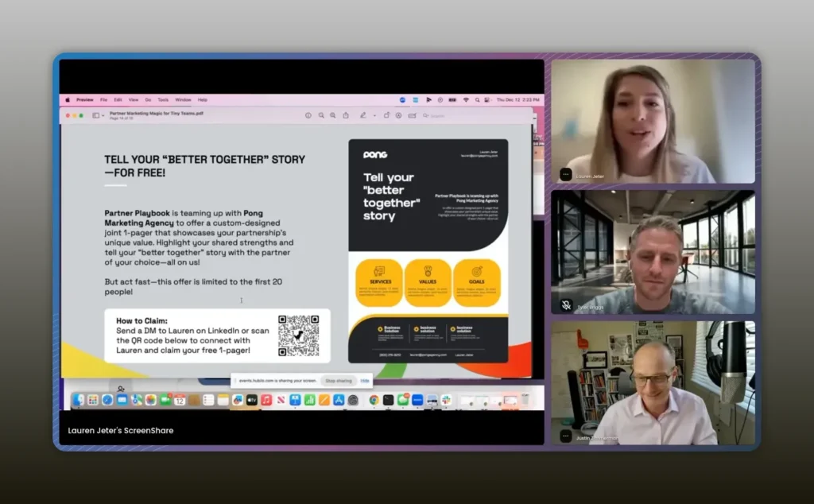The height and width of the screenshot is (504, 814).
Task: Open Google Chrome from the Dock
Action: click(x=374, y=400)
